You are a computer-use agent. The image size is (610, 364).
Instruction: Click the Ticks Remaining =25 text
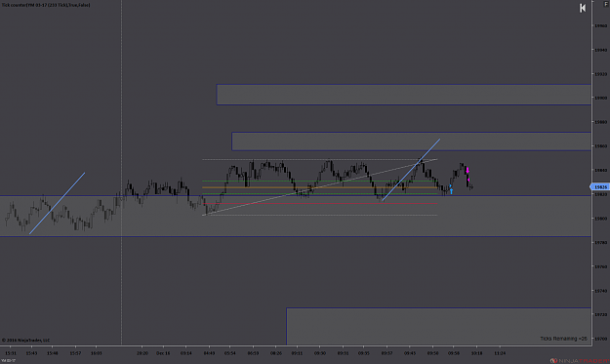(563, 339)
